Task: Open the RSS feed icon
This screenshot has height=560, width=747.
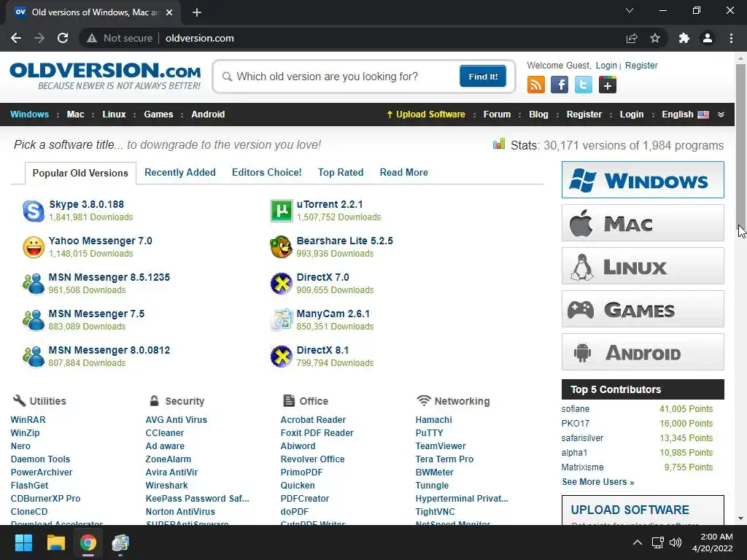Action: pyautogui.click(x=536, y=85)
